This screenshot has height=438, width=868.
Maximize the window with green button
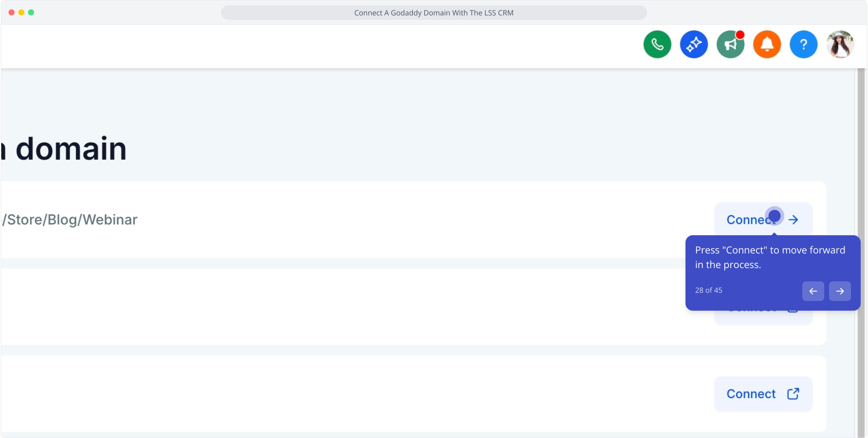pos(31,13)
